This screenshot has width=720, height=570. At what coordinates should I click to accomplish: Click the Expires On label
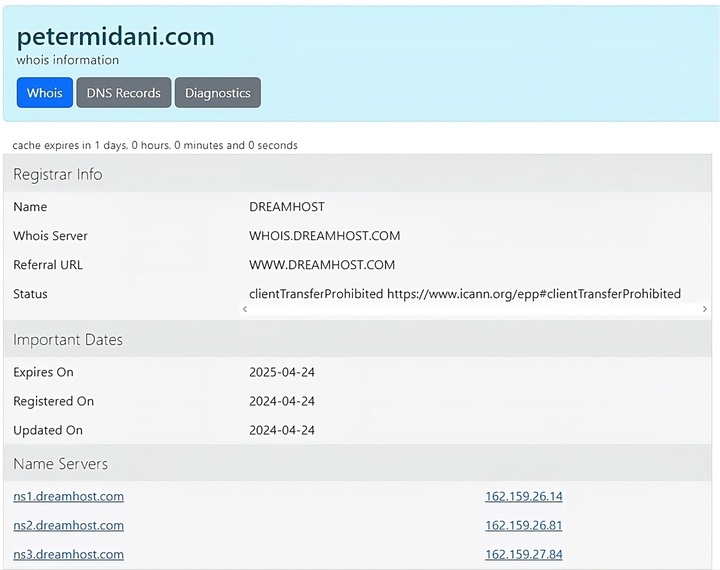[x=44, y=372]
